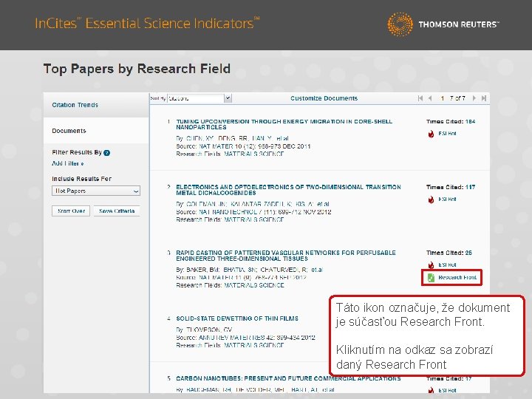Click authors line BAKER, BM; BHATIA, SN
532x399 pixels.
pyautogui.click(x=250, y=270)
